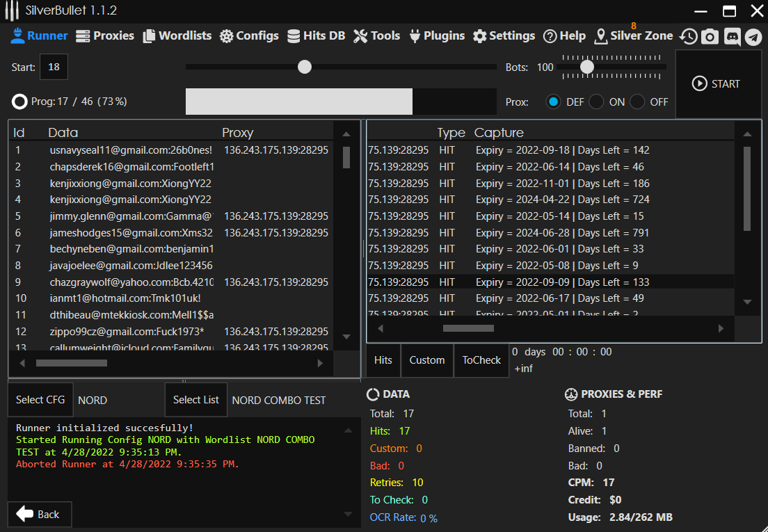Click the hits list scroll up arrow

747,134
